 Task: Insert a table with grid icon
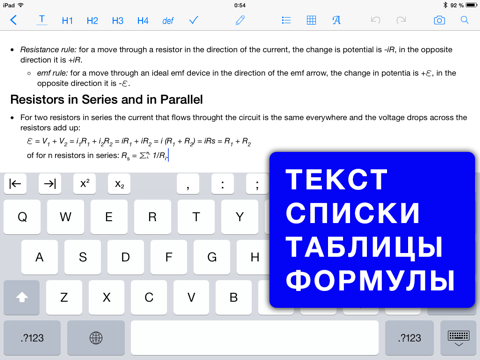click(311, 20)
